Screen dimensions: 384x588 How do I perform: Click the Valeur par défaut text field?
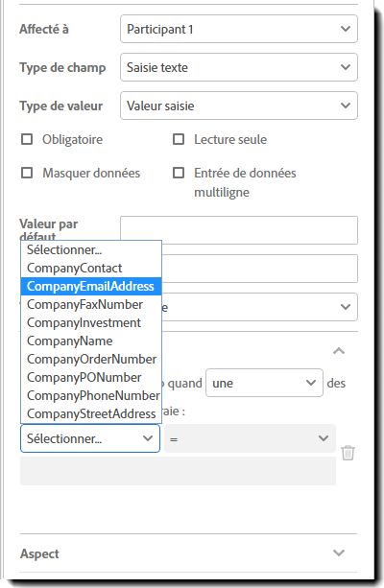coord(239,230)
